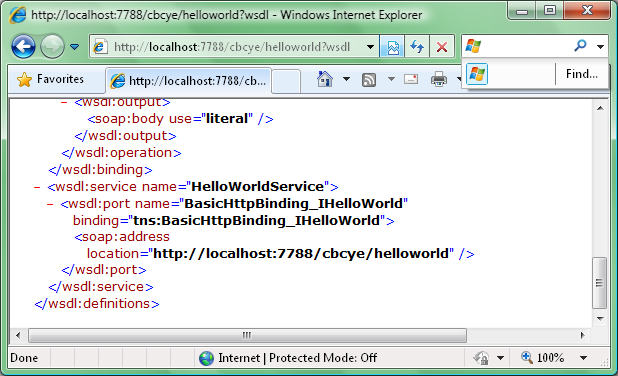Expand the Home button dropdown arrow

346,79
